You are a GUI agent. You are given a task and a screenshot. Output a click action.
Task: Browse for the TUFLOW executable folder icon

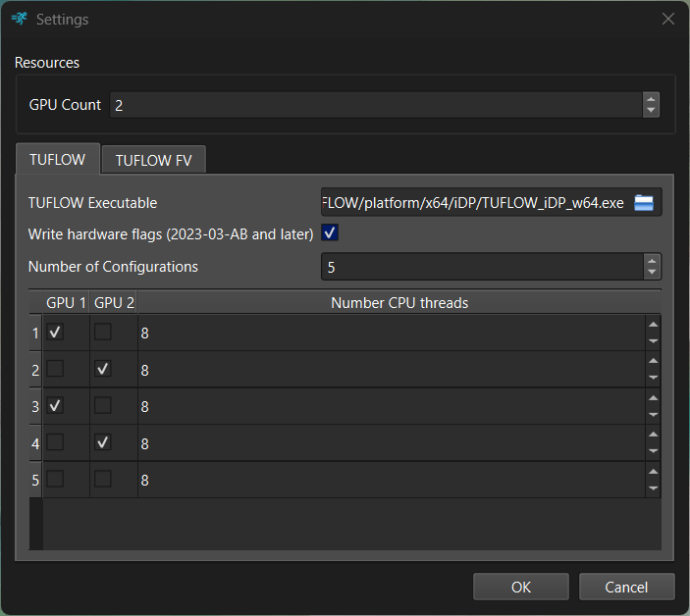pyautogui.click(x=643, y=203)
